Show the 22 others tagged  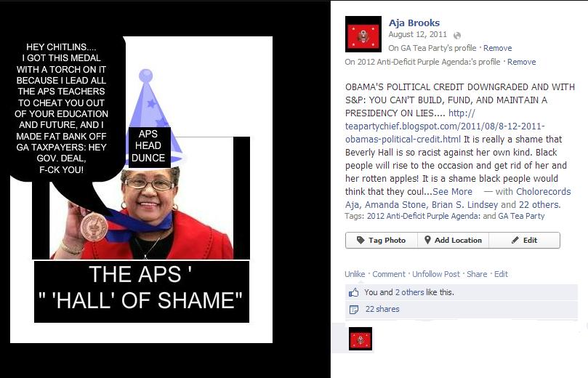(539, 205)
